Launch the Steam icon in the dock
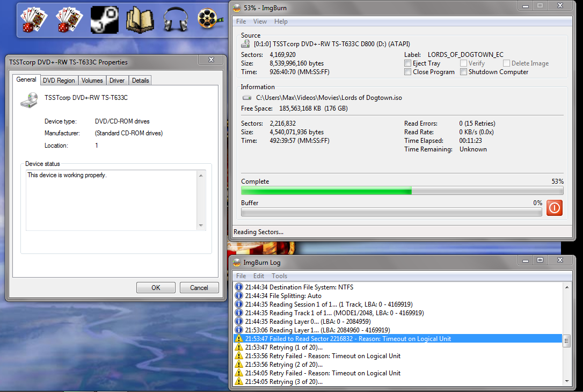 [105, 20]
